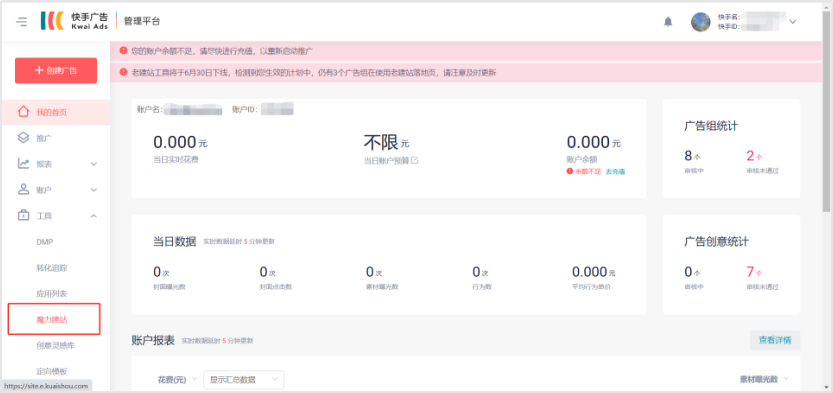Open the 显示汇总数据 dropdown
This screenshot has width=833, height=393.
(244, 379)
